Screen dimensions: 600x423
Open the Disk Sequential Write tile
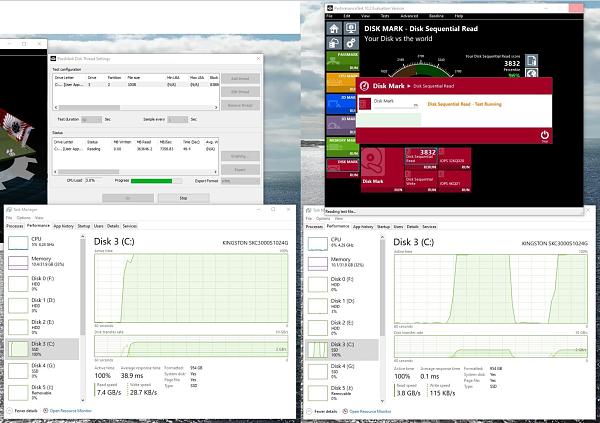click(x=421, y=181)
